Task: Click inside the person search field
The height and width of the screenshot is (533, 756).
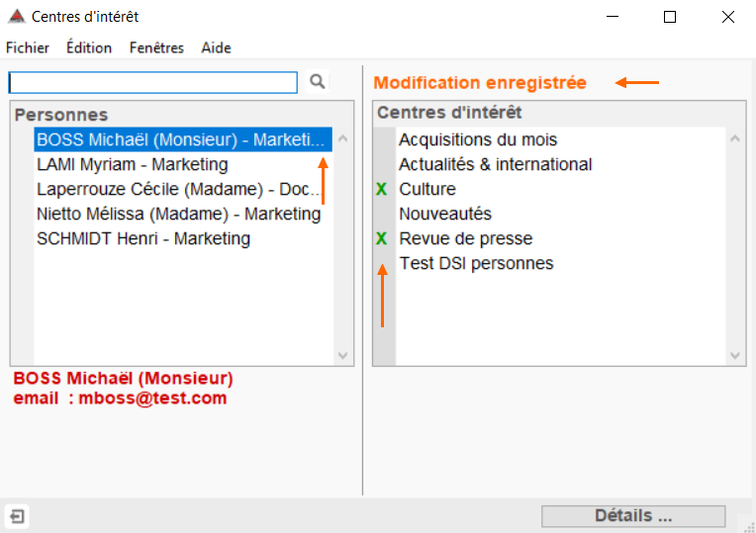Action: 153,82
